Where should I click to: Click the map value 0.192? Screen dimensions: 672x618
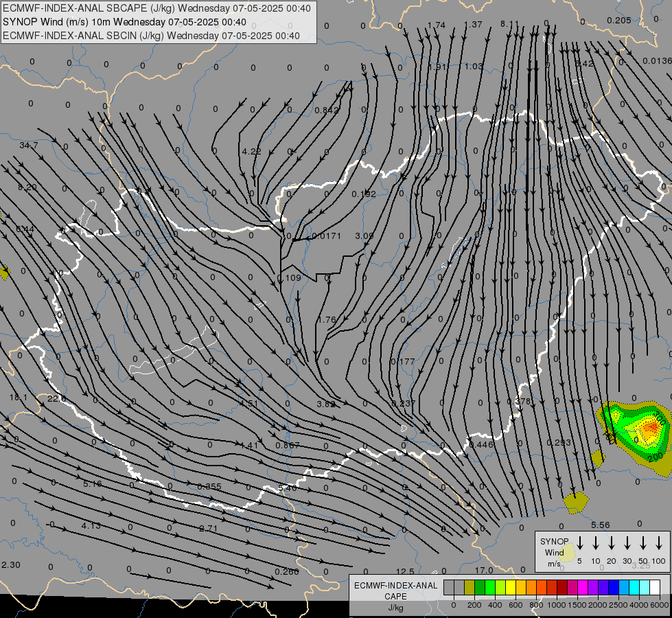pyautogui.click(x=364, y=194)
